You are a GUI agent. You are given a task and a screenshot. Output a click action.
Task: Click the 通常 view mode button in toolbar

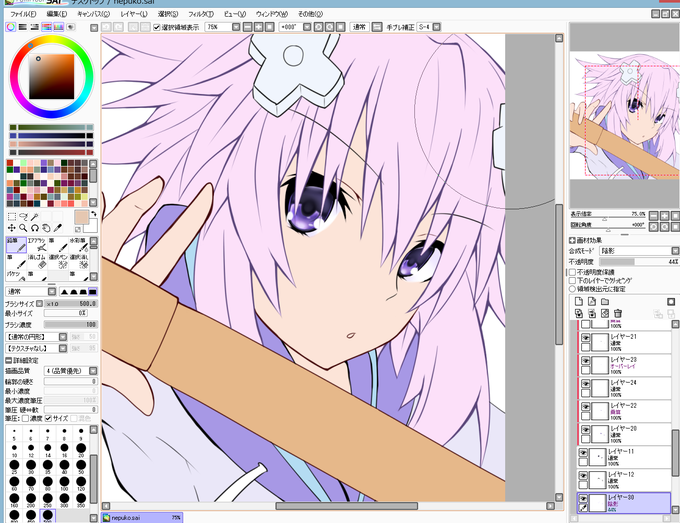pos(359,27)
